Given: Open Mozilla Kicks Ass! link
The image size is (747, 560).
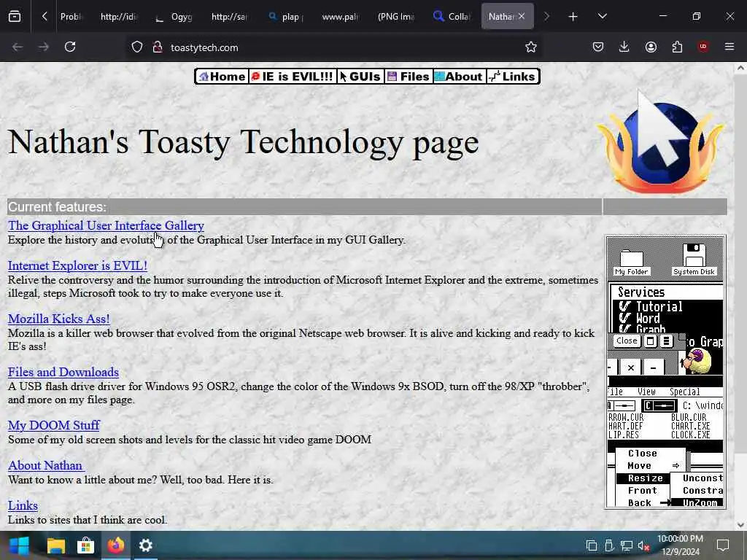Looking at the screenshot, I should (58, 319).
